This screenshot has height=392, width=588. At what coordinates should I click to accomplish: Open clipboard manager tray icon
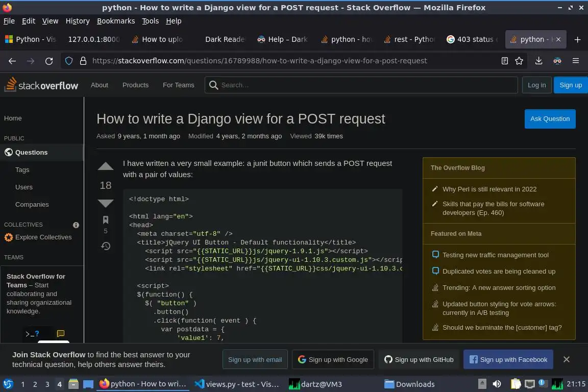tap(516, 384)
